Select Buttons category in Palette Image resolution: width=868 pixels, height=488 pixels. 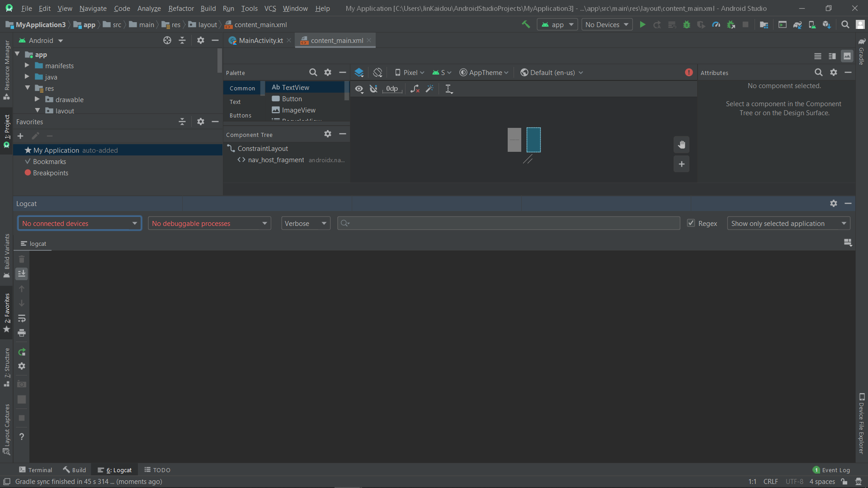coord(240,115)
